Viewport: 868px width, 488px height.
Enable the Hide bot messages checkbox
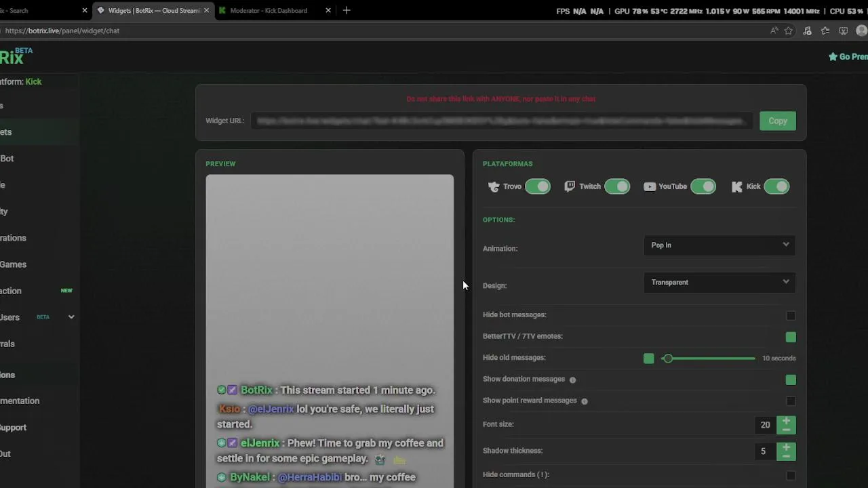pos(791,315)
